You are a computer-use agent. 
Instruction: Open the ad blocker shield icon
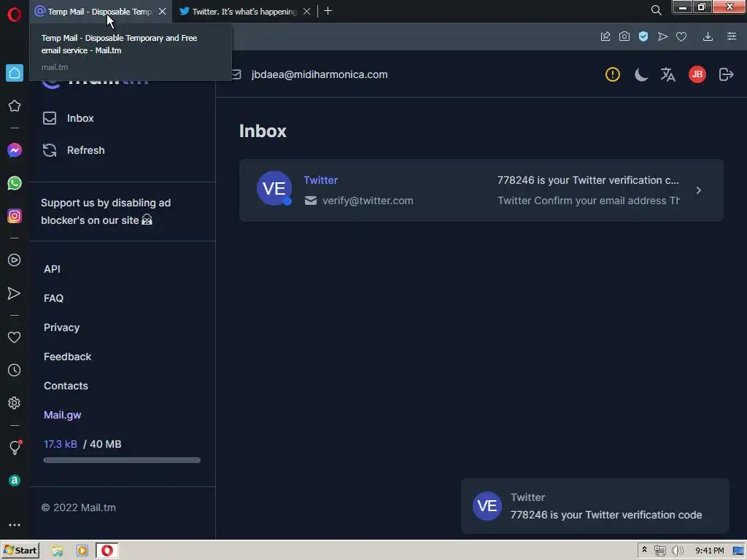[x=643, y=36]
